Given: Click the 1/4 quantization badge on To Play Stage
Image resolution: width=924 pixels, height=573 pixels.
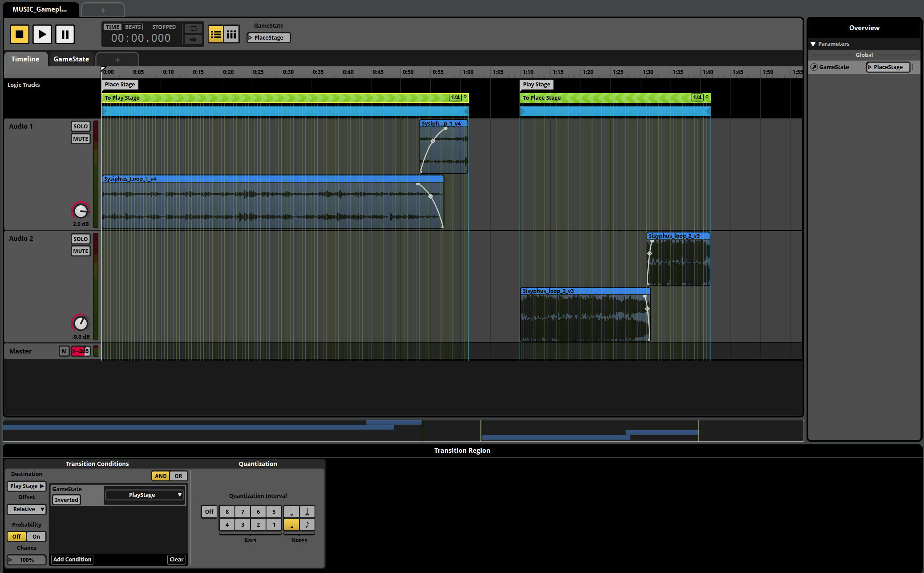Looking at the screenshot, I should click(455, 98).
